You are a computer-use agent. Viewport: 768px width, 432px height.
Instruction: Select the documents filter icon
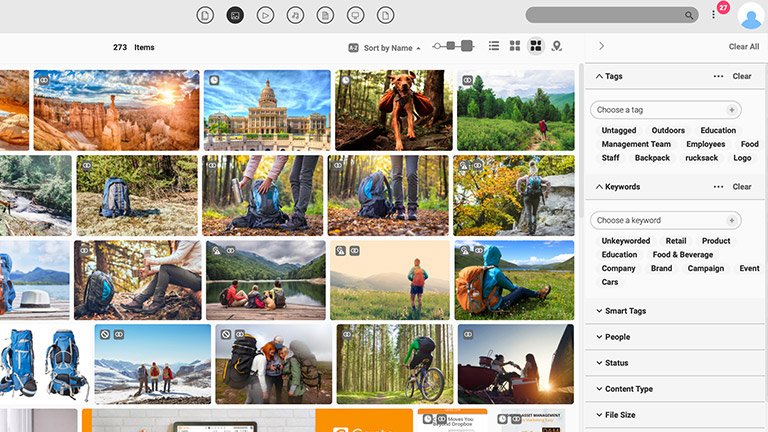325,16
